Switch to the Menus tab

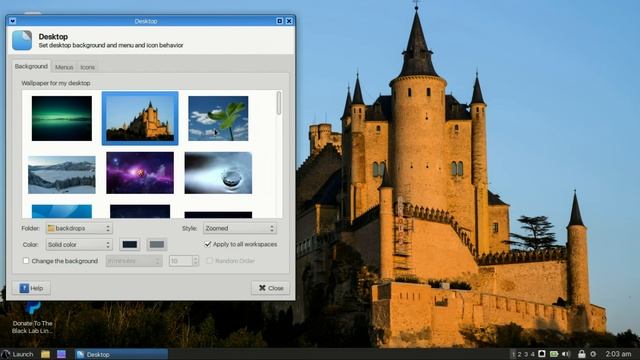[x=64, y=67]
